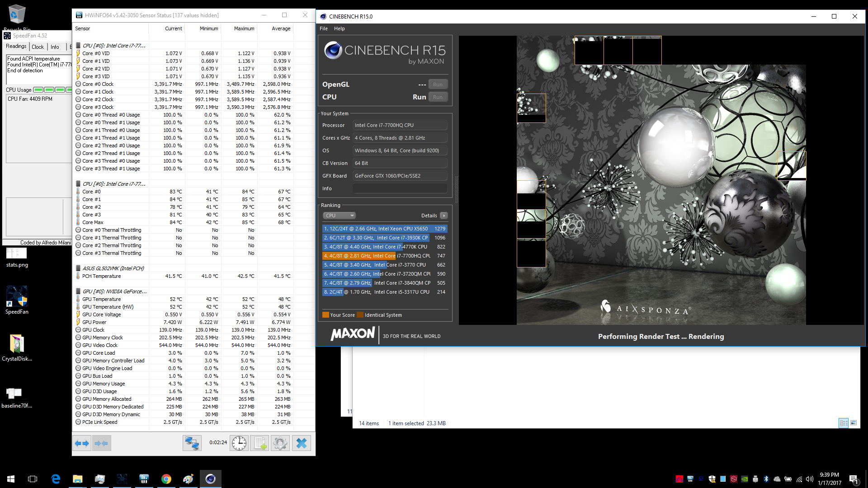Switch to SpeedFan Info tab
The width and height of the screenshot is (868, 488).
(55, 47)
